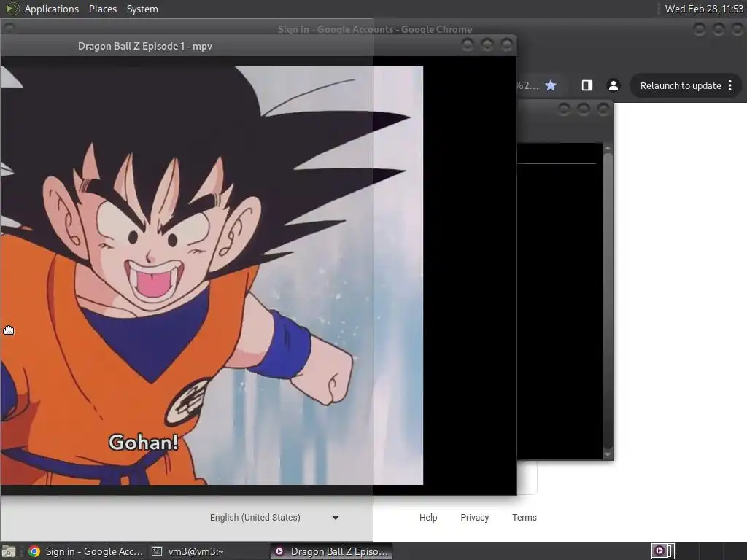
Task: Expand the English (United States) language dropdown
Action: point(274,518)
